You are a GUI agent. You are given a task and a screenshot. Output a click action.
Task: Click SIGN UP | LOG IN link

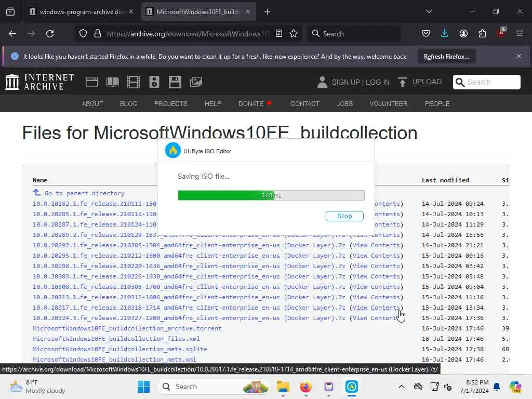tap(361, 82)
